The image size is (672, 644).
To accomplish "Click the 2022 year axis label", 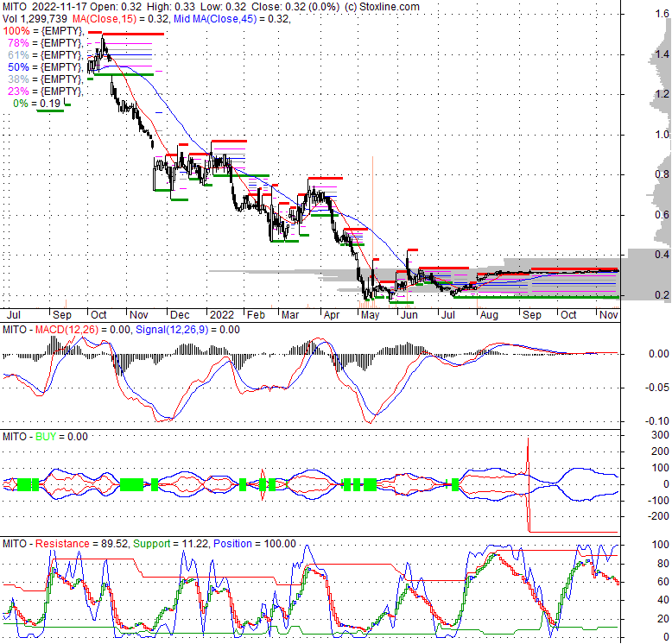I will coord(222,315).
